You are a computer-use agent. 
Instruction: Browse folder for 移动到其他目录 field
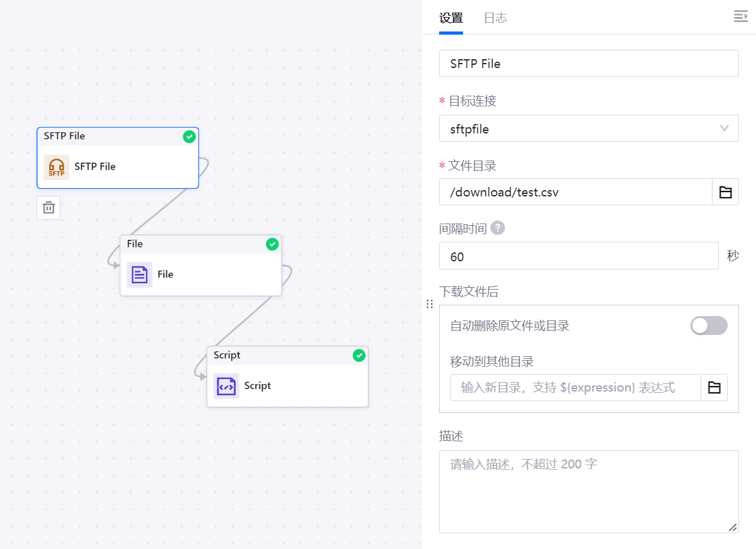point(714,388)
